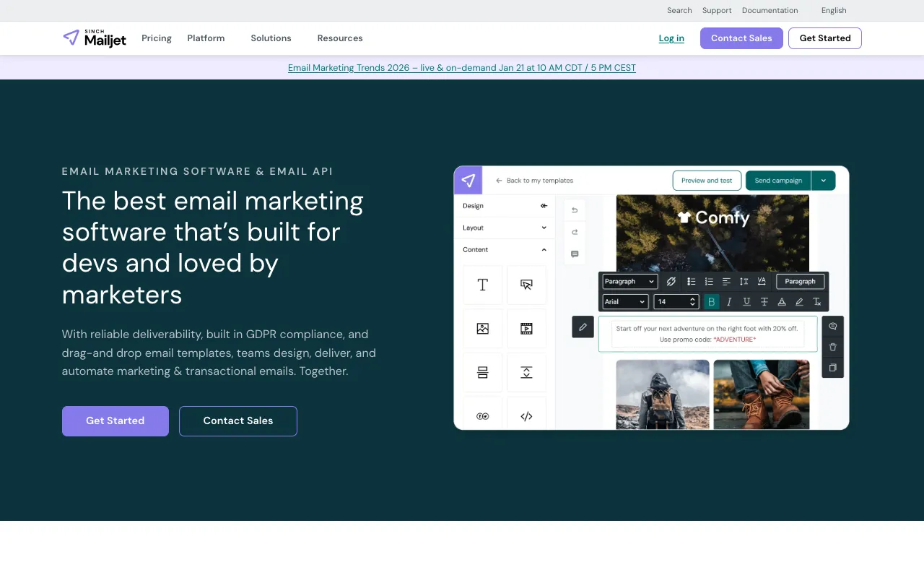Open the Resources menu
Image resolution: width=924 pixels, height=578 pixels.
point(340,38)
